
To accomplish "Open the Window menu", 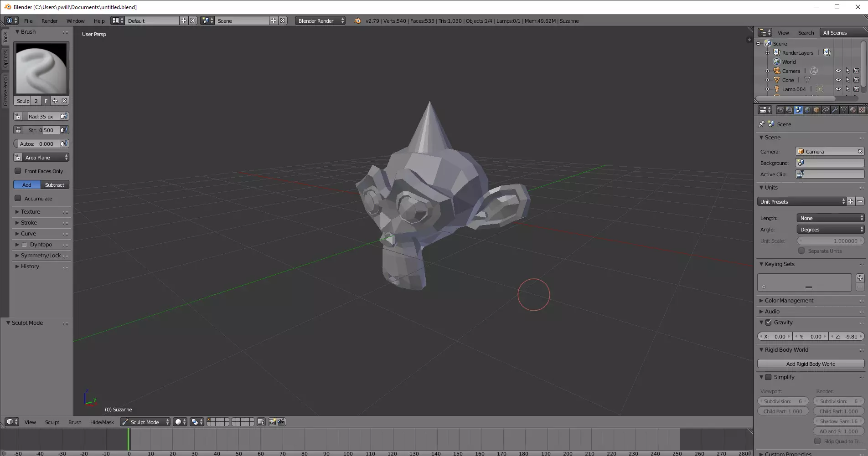I will click(x=75, y=20).
